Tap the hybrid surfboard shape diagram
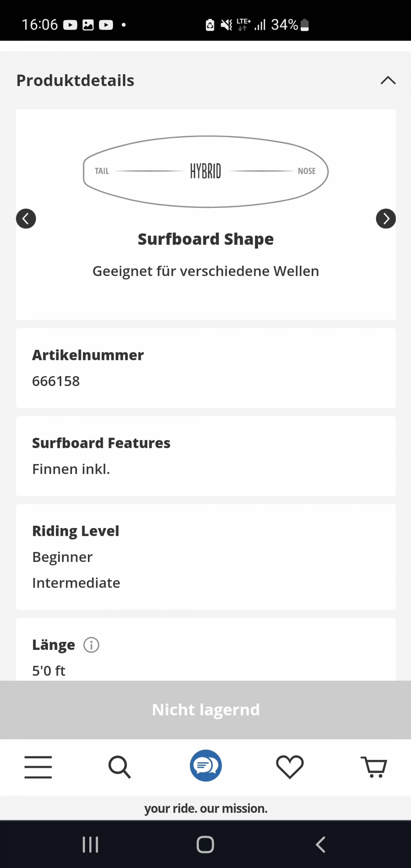This screenshot has width=411, height=868. (x=206, y=171)
